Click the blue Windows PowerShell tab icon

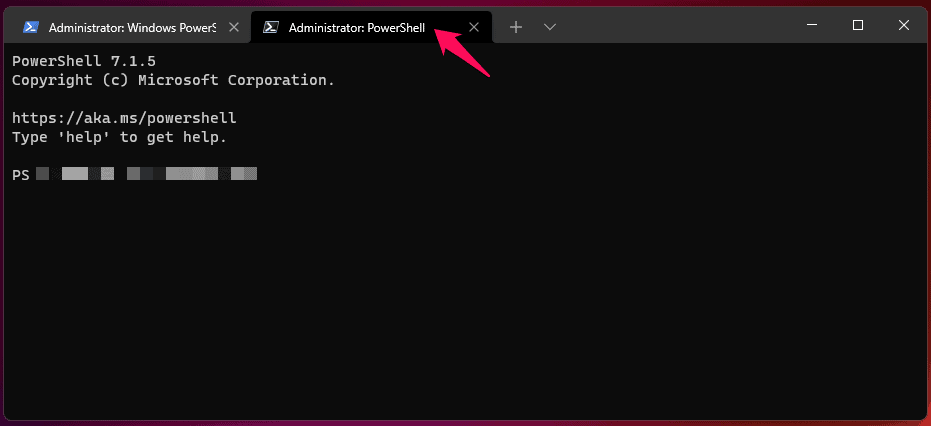[31, 28]
